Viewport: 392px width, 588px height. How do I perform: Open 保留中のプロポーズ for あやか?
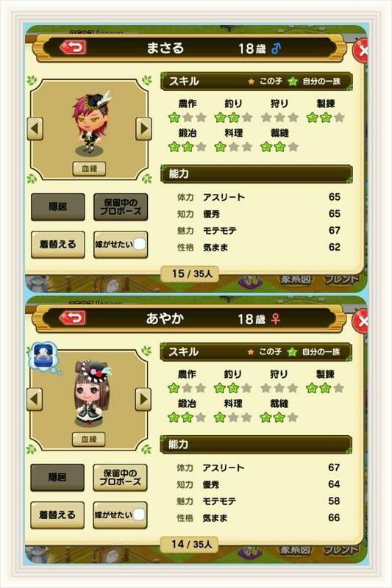click(120, 477)
